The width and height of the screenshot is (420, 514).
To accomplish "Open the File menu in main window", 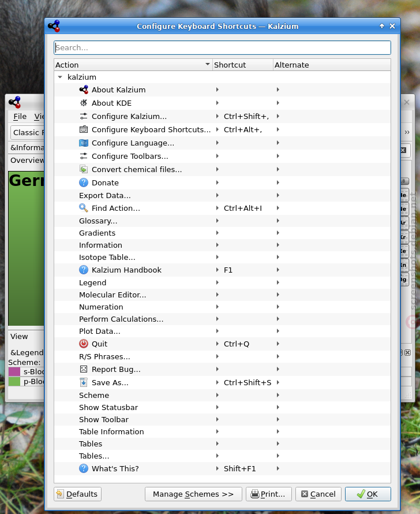I will (x=20, y=116).
